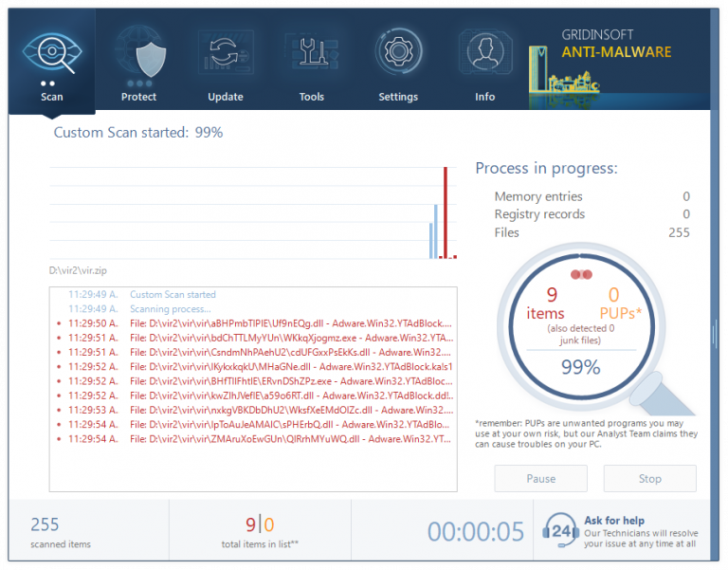Click the total items in list counter
Screen dimensions: 728x570
click(260, 531)
